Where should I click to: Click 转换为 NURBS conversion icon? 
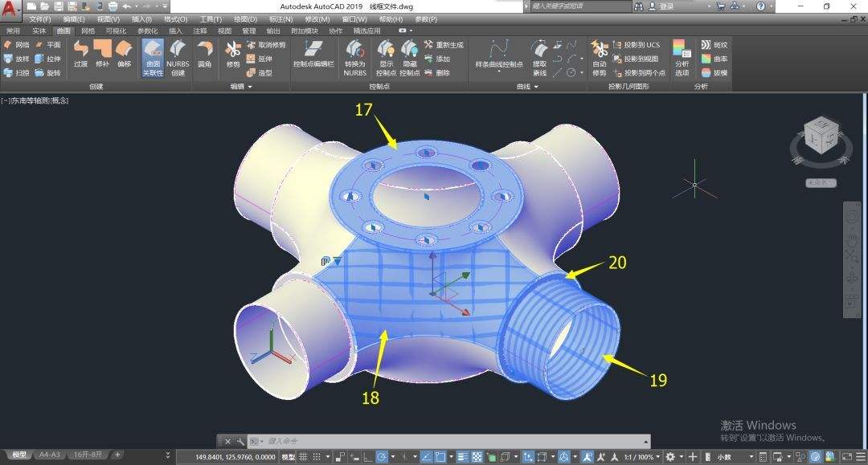pyautogui.click(x=354, y=56)
